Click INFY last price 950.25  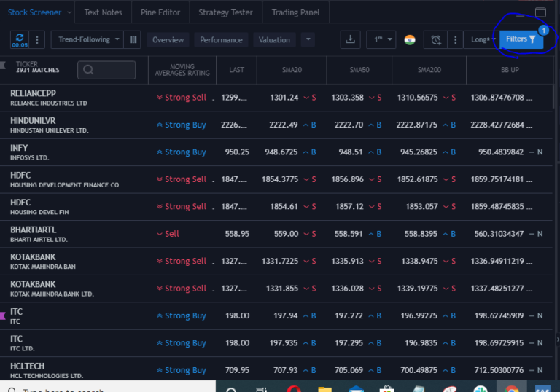point(237,152)
